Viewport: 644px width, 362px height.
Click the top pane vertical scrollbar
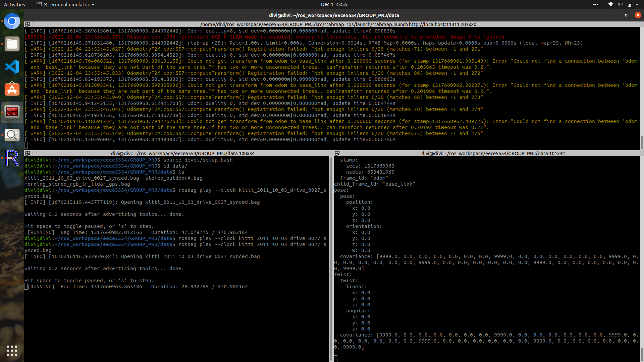pos(642,142)
